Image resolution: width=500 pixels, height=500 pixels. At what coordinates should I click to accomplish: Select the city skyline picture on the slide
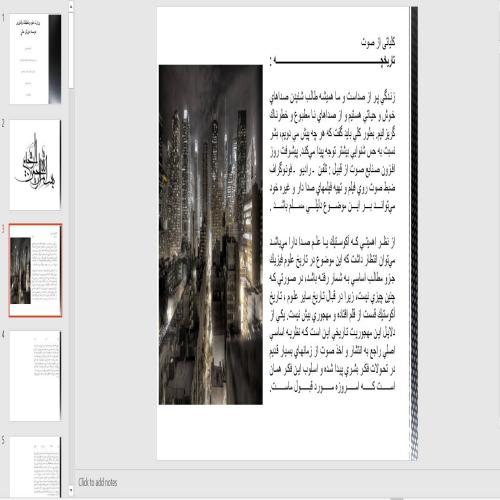pos(211,235)
